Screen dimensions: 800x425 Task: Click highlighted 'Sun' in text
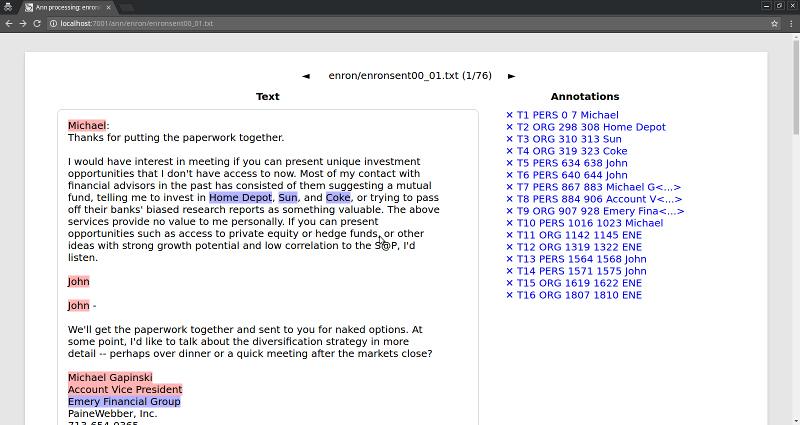(288, 197)
